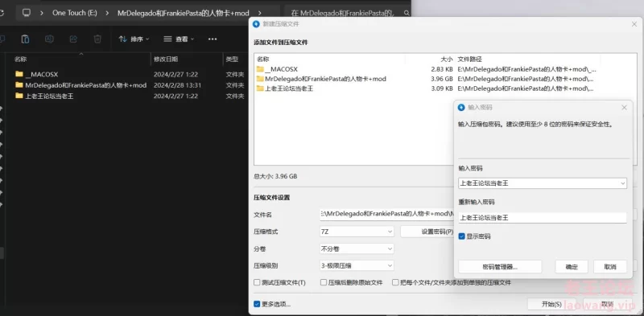Open the 查看 view dropdown in Explorer
The height and width of the screenshot is (316, 644).
click(179, 39)
